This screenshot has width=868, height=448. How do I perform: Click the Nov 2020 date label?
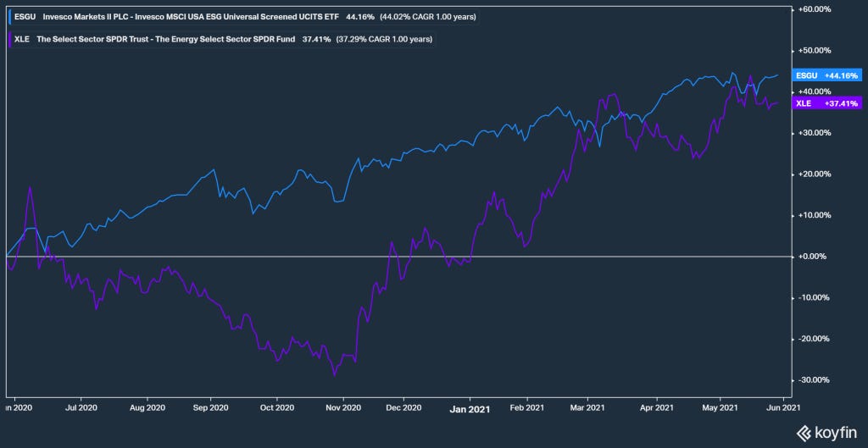coord(343,407)
